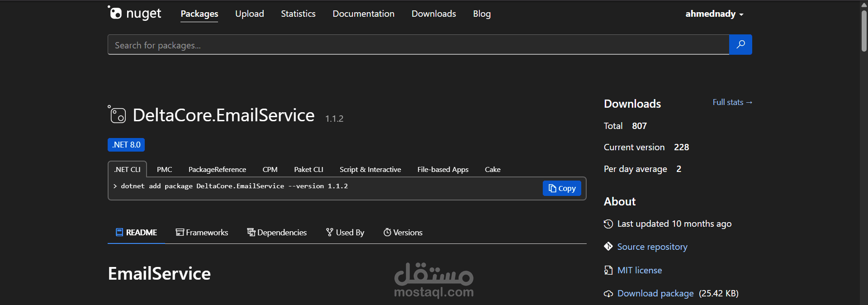Click the Used By fork icon
The height and width of the screenshot is (305, 868).
[x=330, y=232]
